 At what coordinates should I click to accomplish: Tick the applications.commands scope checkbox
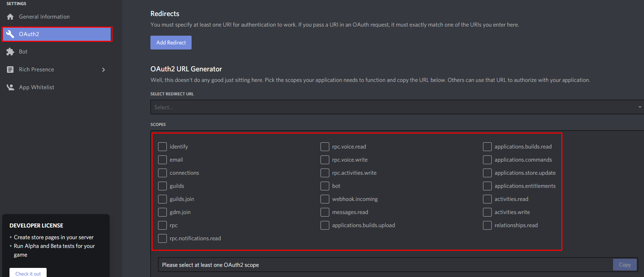click(487, 160)
